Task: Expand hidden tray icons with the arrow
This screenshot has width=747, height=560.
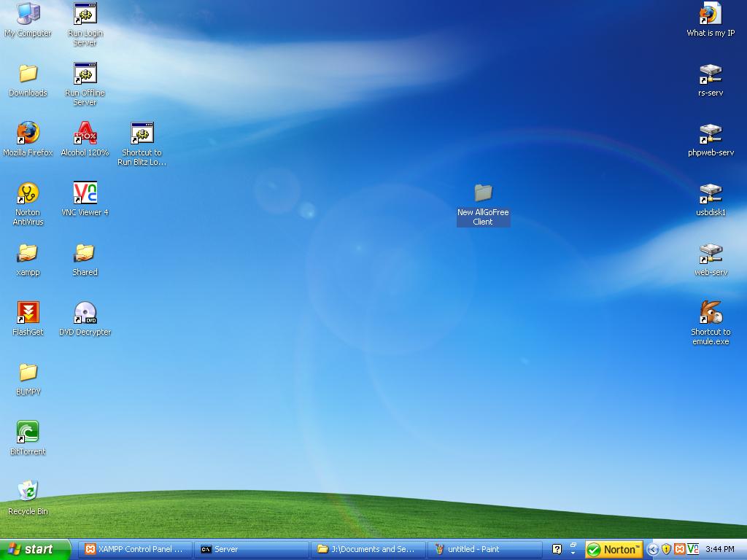Action: tap(653, 550)
